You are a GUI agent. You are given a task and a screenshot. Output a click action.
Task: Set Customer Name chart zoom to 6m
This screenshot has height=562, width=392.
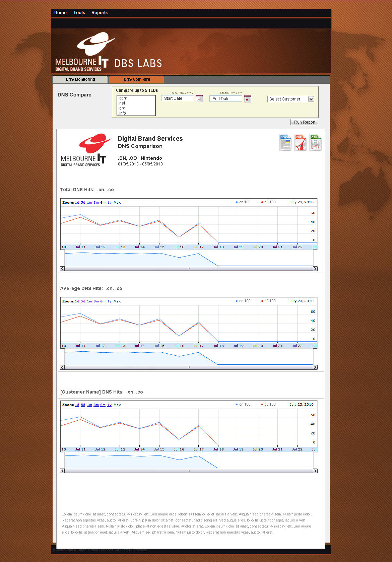(x=103, y=405)
